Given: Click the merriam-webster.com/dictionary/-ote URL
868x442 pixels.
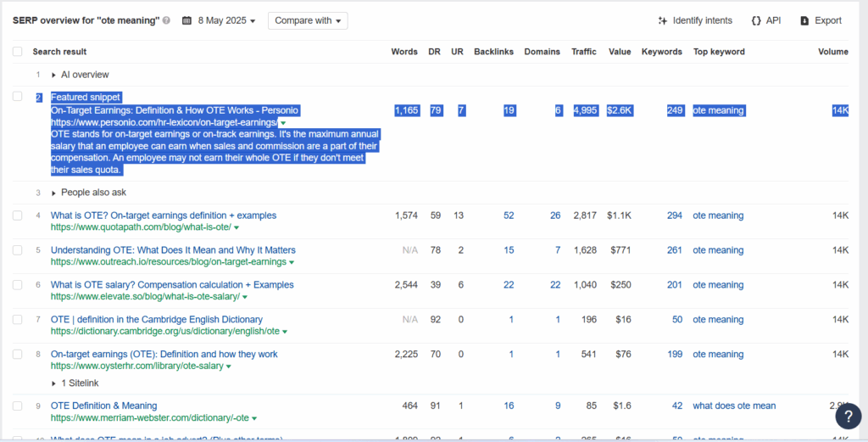Looking at the screenshot, I should pyautogui.click(x=150, y=418).
